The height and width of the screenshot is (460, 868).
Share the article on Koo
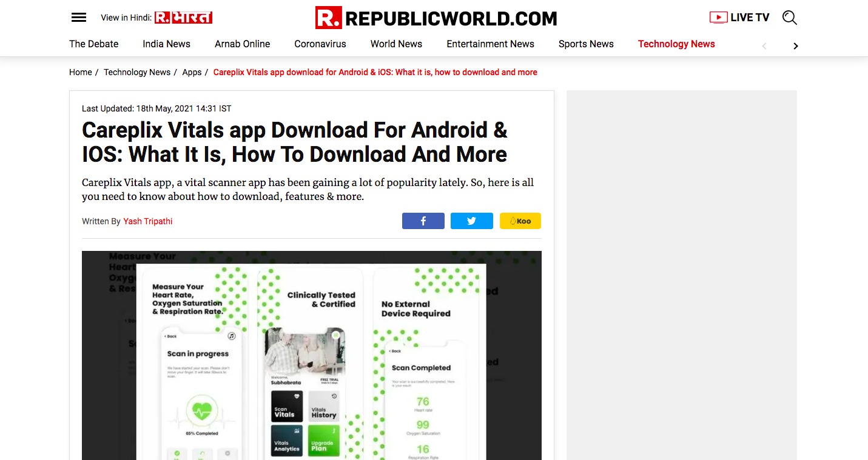[520, 221]
